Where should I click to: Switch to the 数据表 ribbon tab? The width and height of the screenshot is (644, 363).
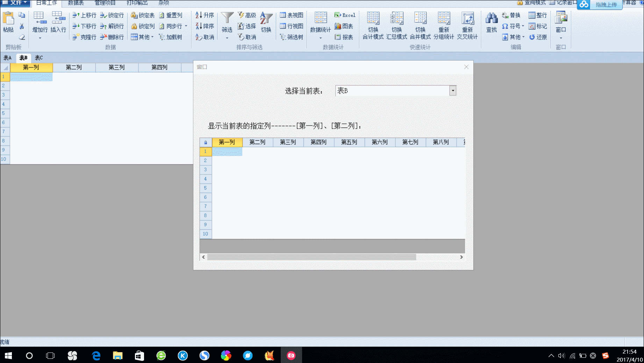click(x=76, y=3)
